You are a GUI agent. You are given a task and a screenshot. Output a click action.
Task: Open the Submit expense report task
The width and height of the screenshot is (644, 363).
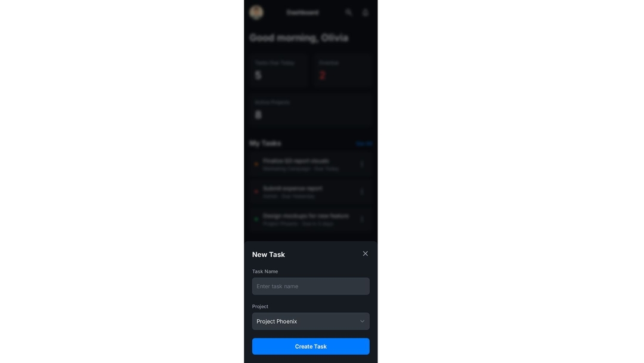(x=311, y=192)
